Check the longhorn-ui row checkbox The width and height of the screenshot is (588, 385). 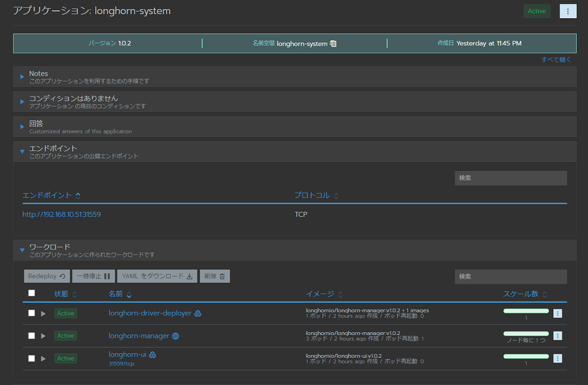click(x=32, y=358)
